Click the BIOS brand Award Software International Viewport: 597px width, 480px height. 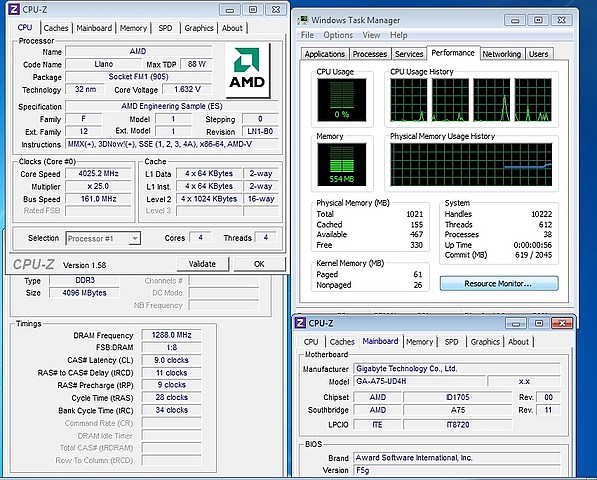pyautogui.click(x=457, y=458)
